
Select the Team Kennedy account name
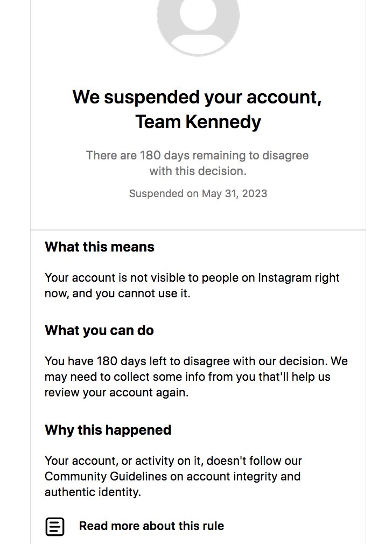tap(198, 122)
